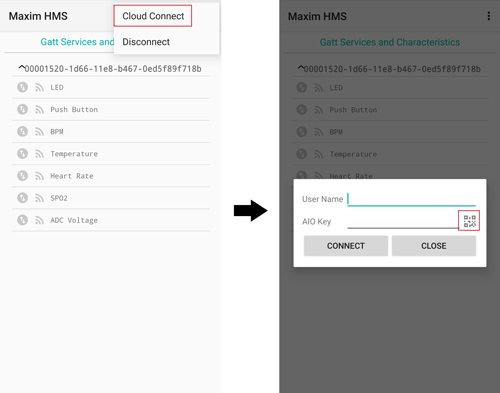Click the Maxim HMS title in left screen
Viewport: 500px width, 393px height.
pyautogui.click(x=38, y=16)
